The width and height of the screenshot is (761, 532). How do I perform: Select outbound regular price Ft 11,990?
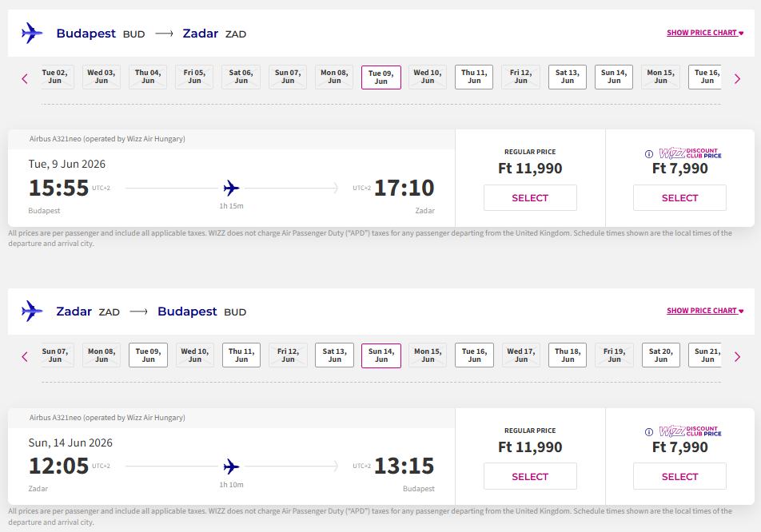point(530,198)
